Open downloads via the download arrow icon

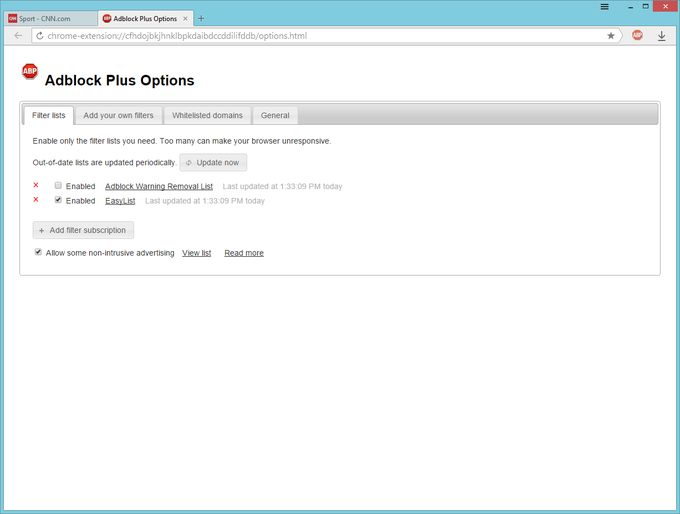click(661, 36)
